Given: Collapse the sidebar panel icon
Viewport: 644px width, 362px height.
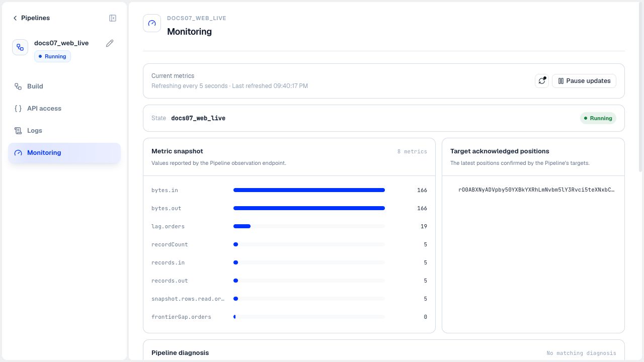Looking at the screenshot, I should coord(113,18).
